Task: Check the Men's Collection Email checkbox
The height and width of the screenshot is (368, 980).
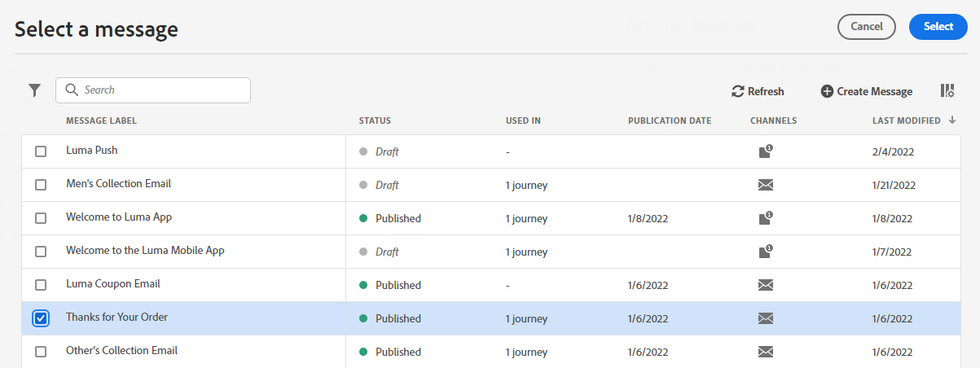Action: pyautogui.click(x=41, y=185)
